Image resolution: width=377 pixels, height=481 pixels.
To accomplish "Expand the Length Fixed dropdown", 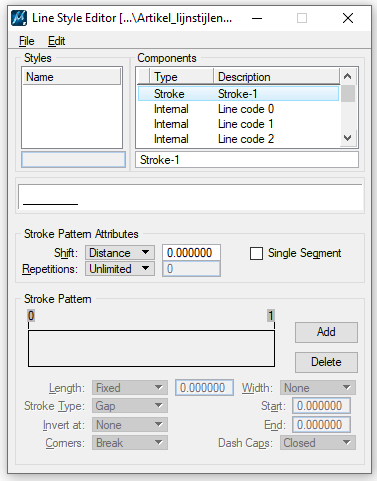I will pos(130,388).
